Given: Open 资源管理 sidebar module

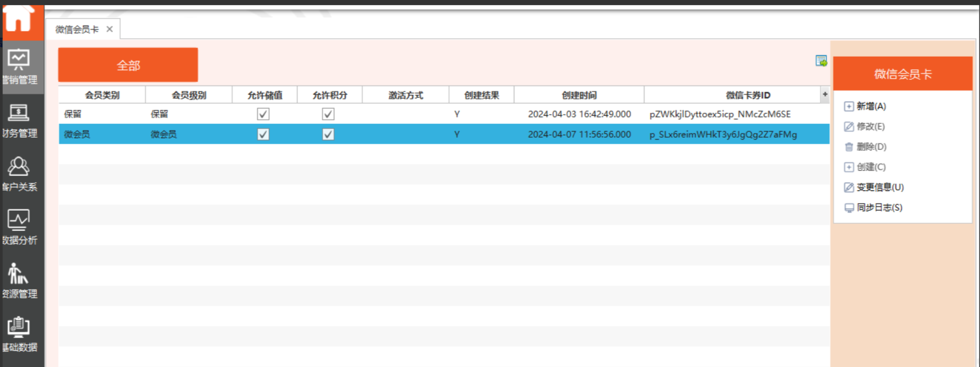Looking at the screenshot, I should tap(20, 281).
